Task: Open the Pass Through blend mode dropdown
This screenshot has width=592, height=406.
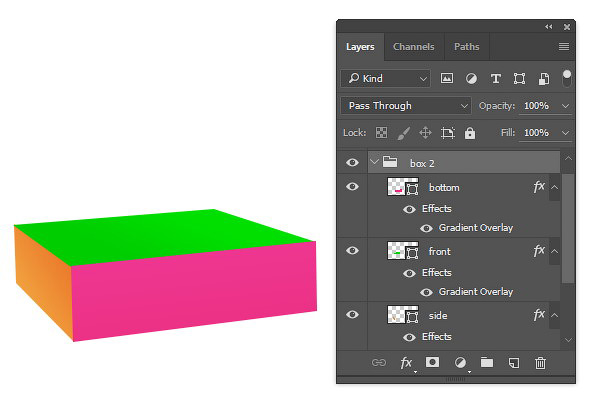Action: [406, 106]
